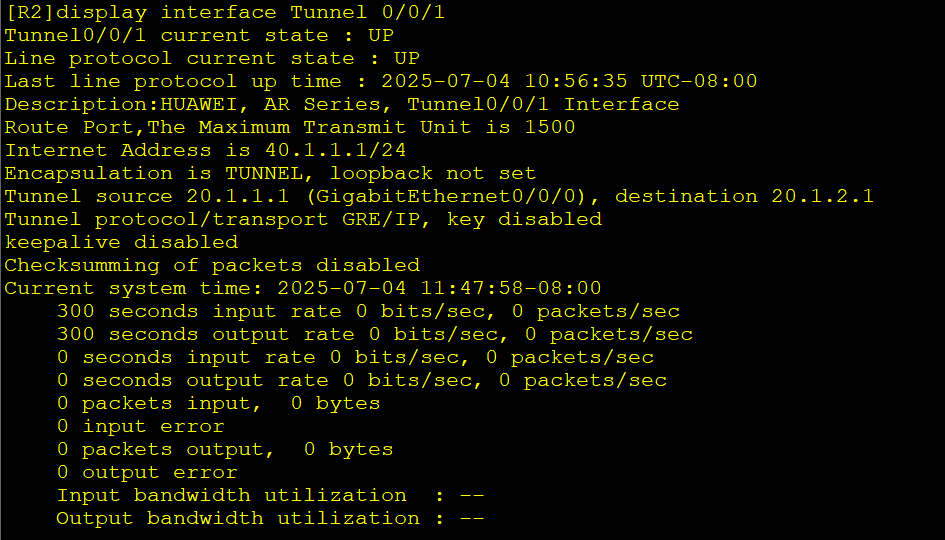Viewport: 945px width, 540px height.
Task: Click the 0 packets input line
Action: pos(219,403)
